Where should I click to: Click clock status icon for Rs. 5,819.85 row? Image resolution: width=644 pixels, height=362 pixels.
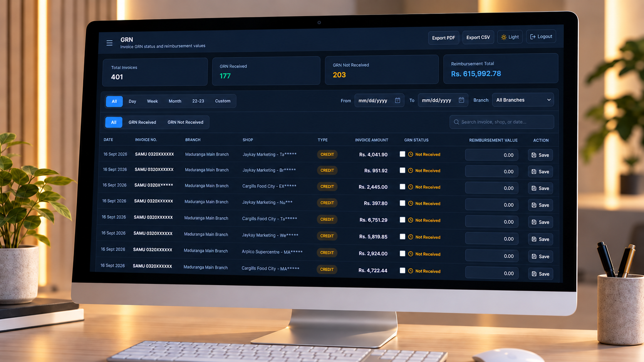411,237
